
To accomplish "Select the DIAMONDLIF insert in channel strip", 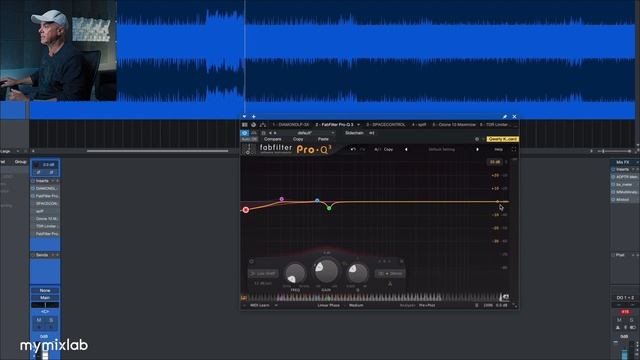I will [46, 189].
